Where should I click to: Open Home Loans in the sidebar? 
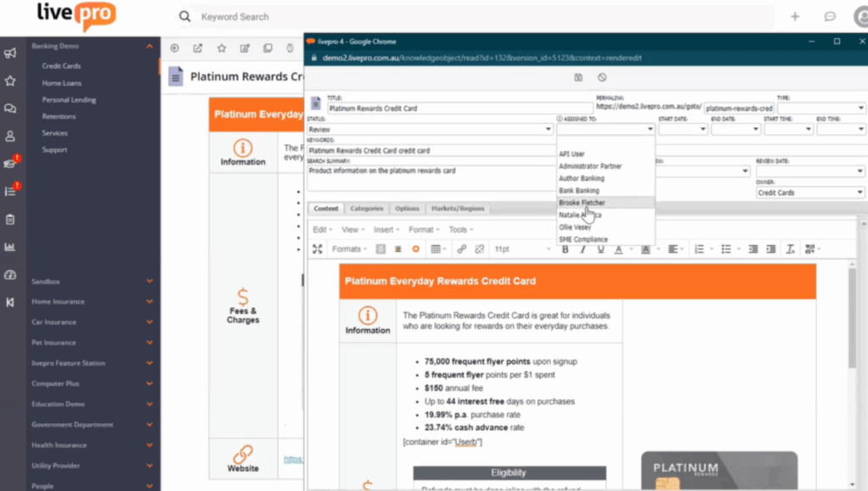click(60, 82)
